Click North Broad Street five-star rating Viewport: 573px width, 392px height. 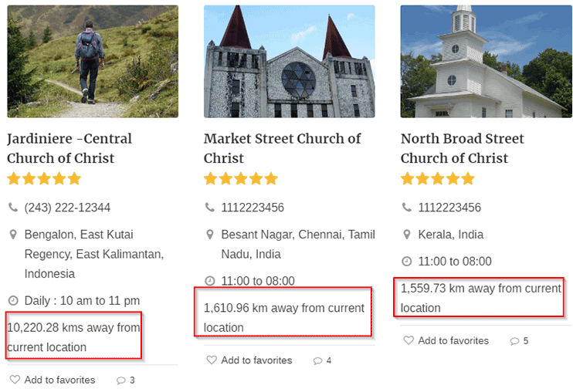point(438,179)
